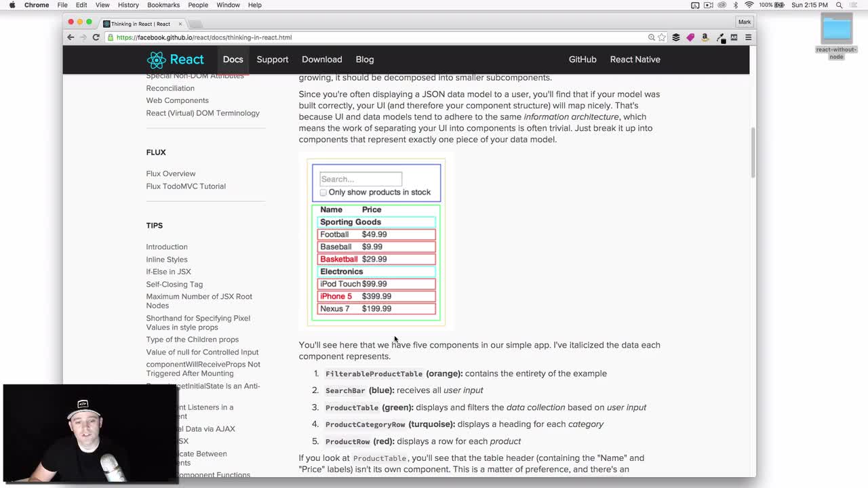Select the react-without-node desktop folder

tap(836, 37)
